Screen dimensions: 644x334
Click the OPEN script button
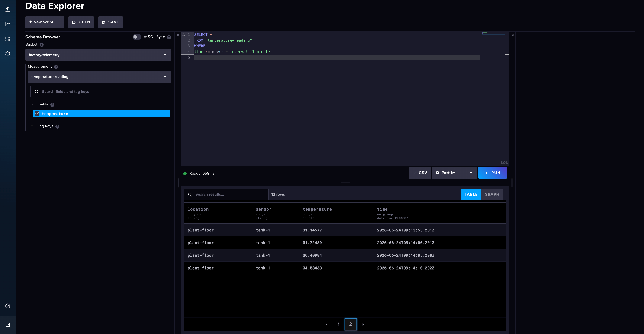coord(81,22)
